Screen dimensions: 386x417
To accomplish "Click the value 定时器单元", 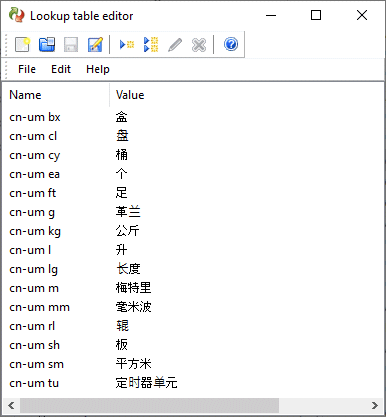I will click(x=146, y=383).
